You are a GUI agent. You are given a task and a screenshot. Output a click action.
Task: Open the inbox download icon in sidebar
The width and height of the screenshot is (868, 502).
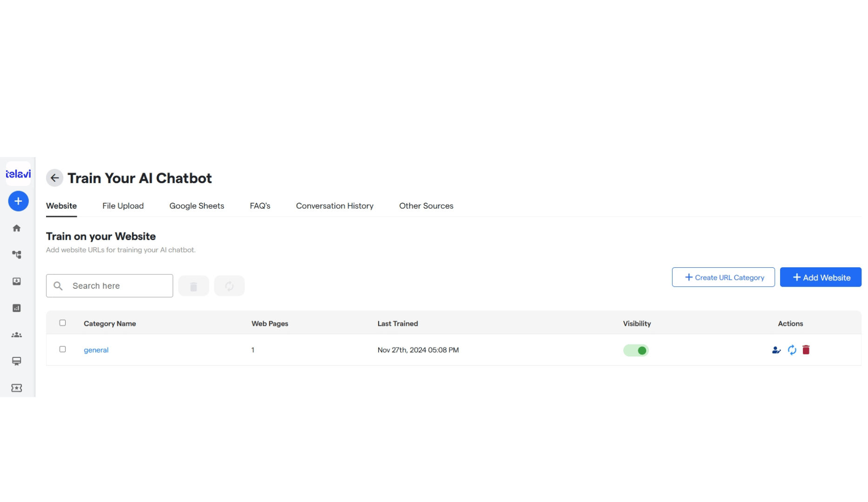pos(17,282)
